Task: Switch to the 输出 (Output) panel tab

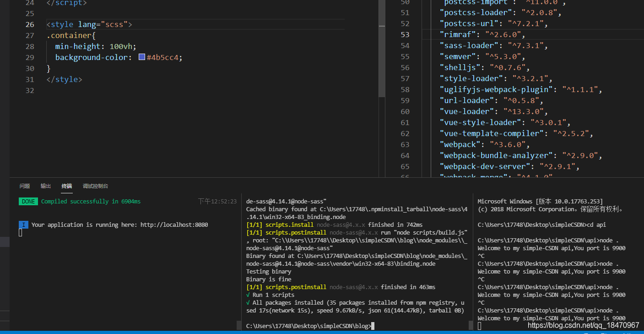Action: 46,186
